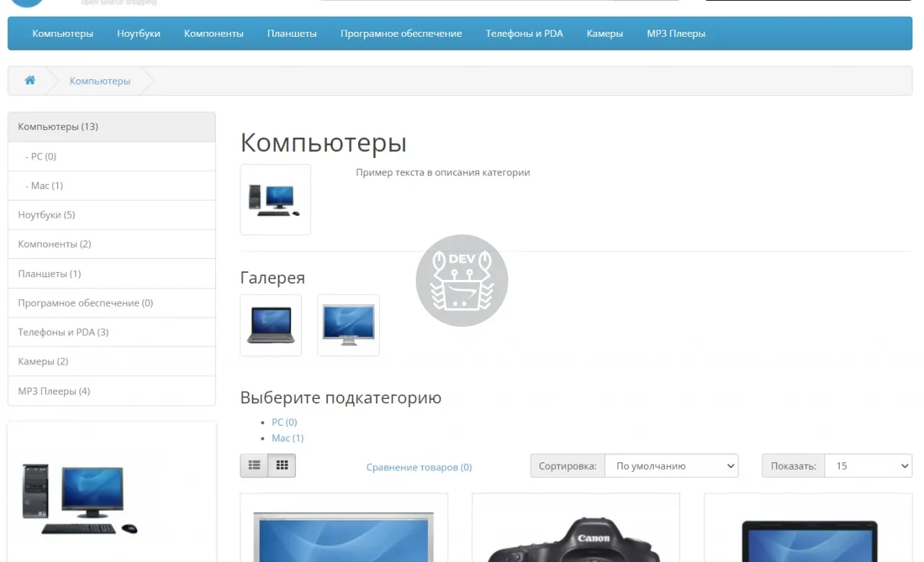The image size is (924, 562).
Task: Open Планшеты in top navigation bar
Action: point(292,33)
